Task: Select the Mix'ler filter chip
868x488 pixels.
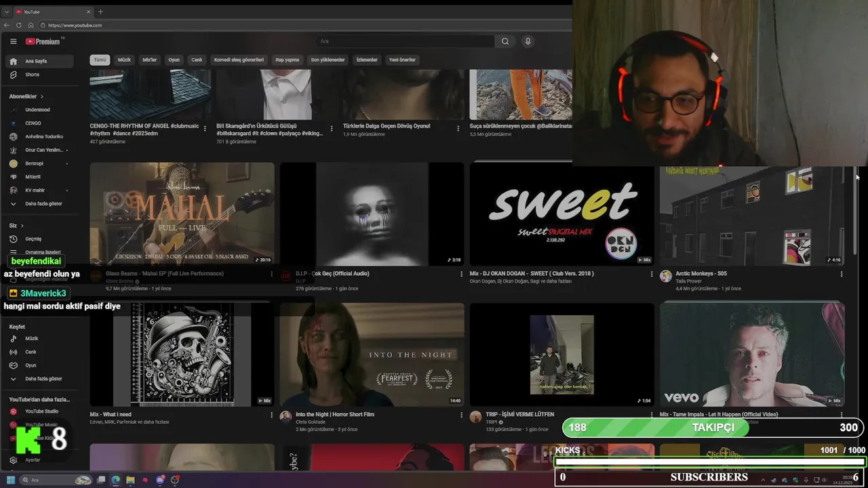Action: [x=149, y=60]
